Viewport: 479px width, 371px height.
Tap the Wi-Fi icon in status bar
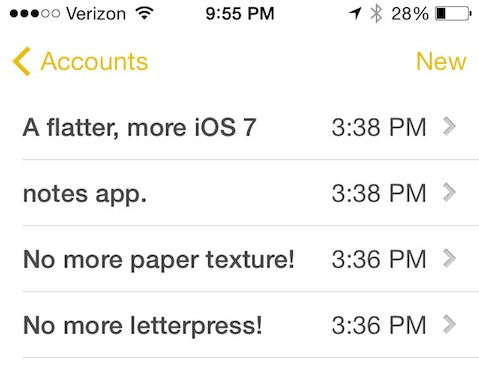click(144, 13)
